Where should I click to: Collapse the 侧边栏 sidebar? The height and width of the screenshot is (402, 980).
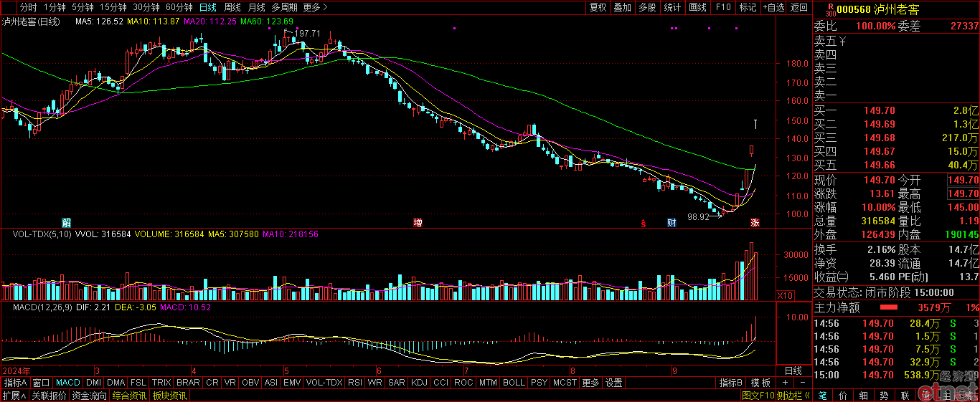tap(795, 395)
